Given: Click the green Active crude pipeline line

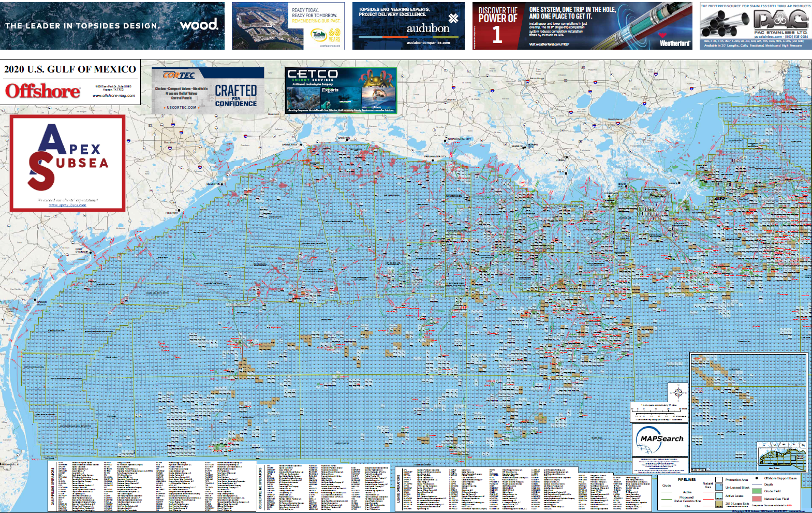Looking at the screenshot, I should point(667,492).
